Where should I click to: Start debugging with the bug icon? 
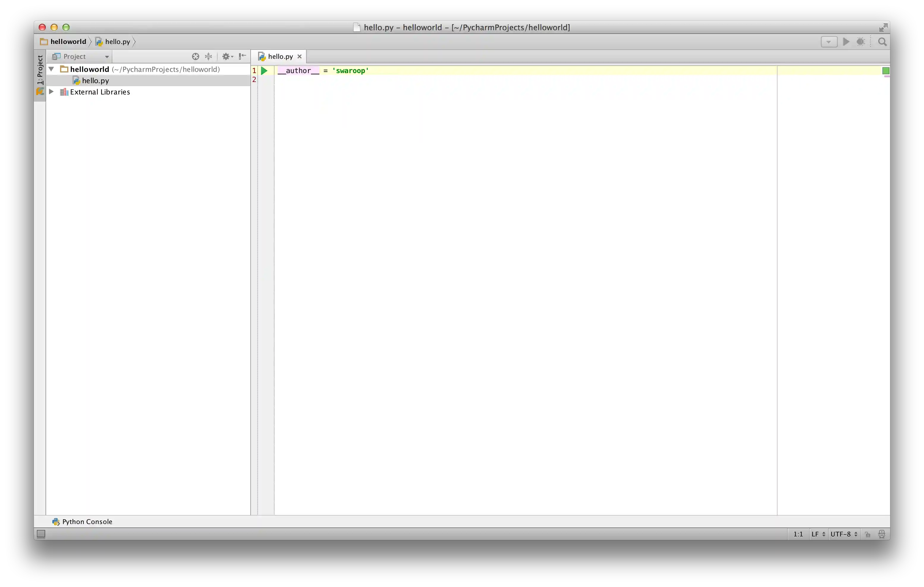861,42
